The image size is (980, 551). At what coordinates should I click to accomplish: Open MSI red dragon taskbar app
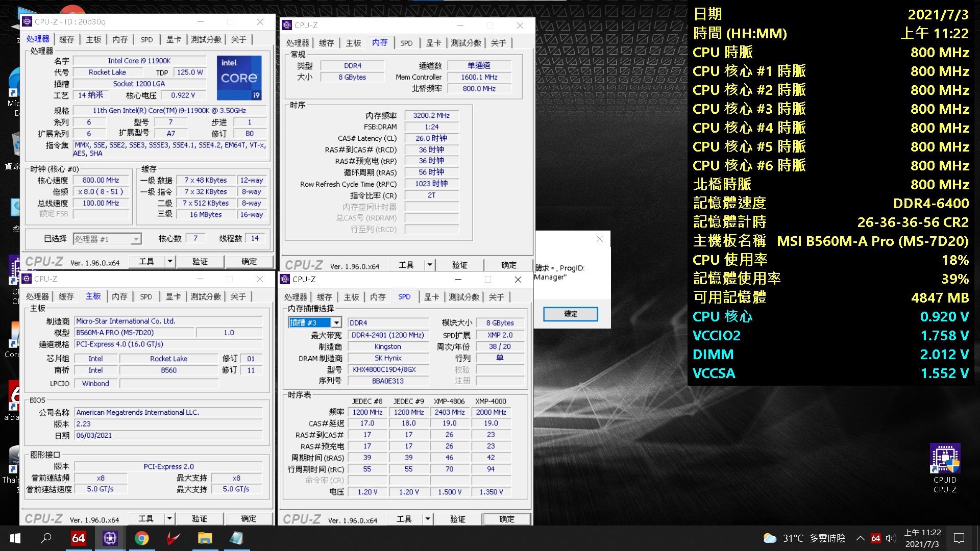point(173,538)
